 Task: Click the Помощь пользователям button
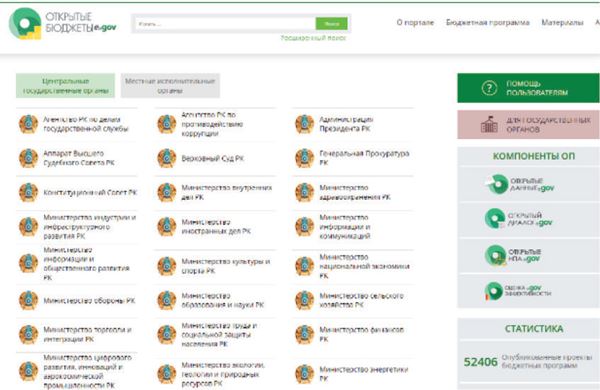click(528, 88)
